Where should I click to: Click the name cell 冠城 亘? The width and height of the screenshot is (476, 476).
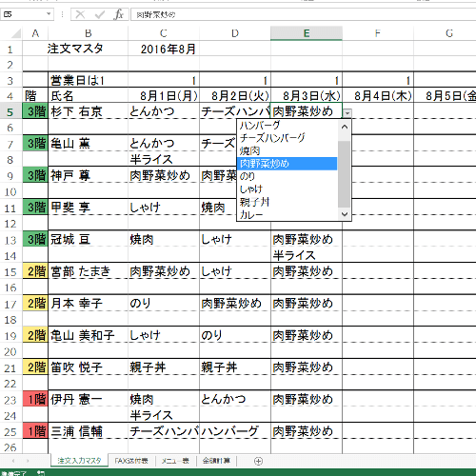tap(89, 239)
